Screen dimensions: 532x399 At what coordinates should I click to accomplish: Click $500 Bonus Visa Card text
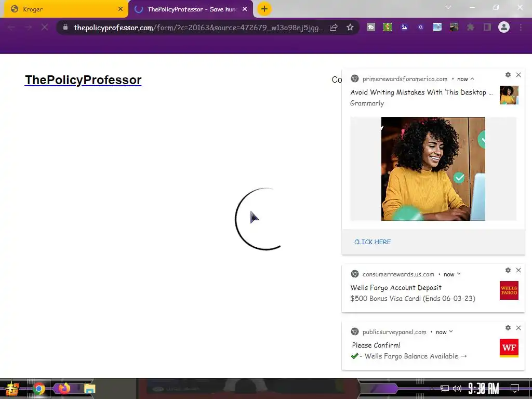pyautogui.click(x=413, y=299)
